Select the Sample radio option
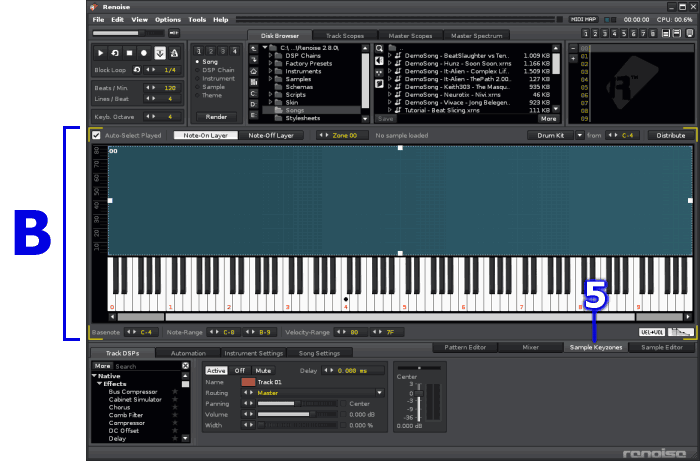Image resolution: width=700 pixels, height=461 pixels. [x=197, y=87]
